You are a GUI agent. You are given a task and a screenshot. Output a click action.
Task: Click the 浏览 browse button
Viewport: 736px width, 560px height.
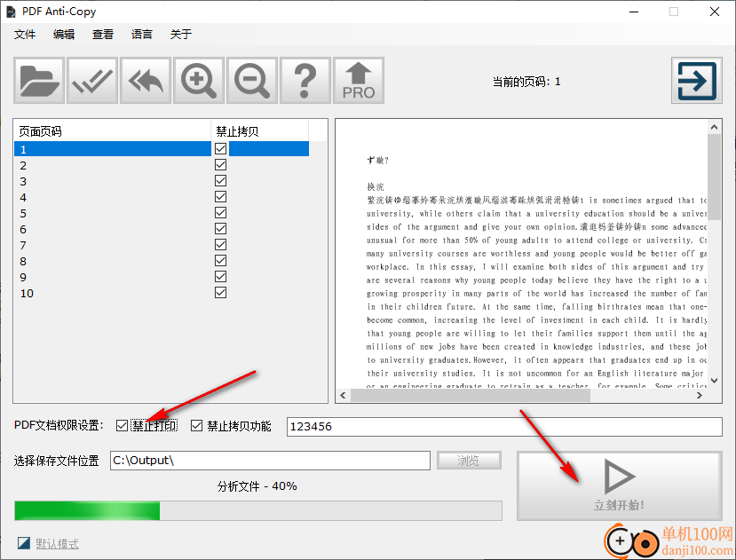pos(469,461)
